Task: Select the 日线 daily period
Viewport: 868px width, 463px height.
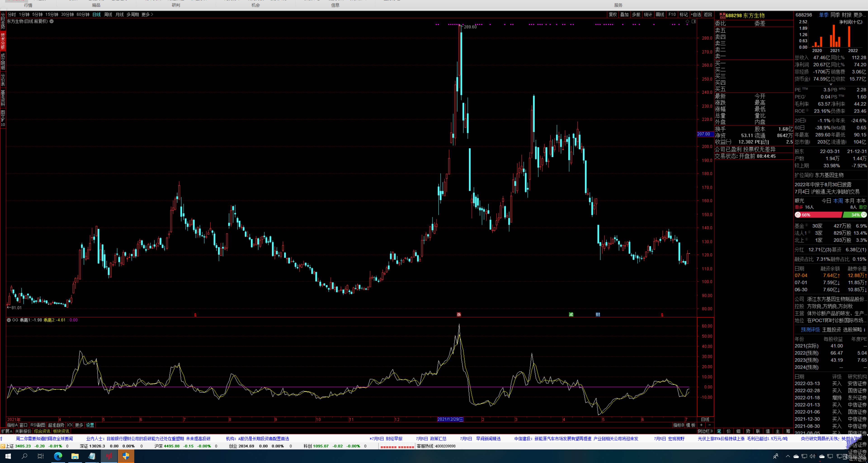Action: coord(97,14)
